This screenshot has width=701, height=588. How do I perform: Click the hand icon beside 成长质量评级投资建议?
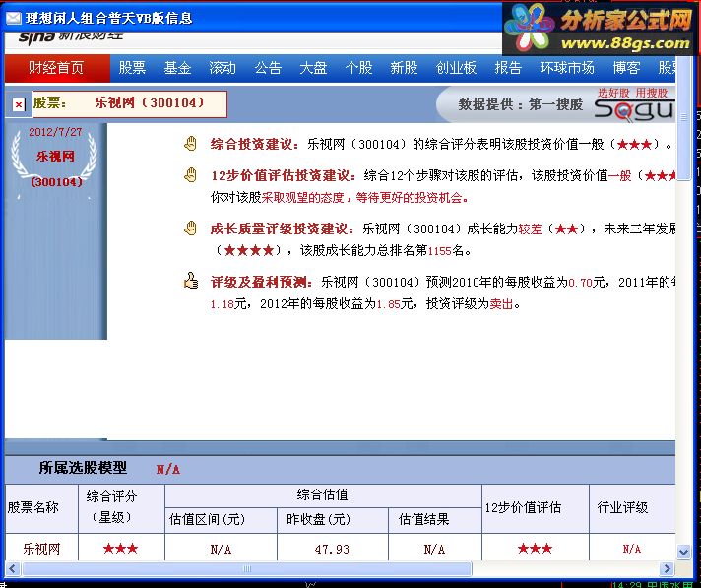point(191,229)
